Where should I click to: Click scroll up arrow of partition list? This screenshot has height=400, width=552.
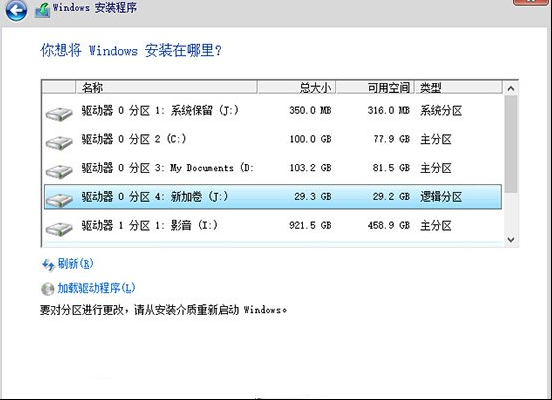point(511,88)
